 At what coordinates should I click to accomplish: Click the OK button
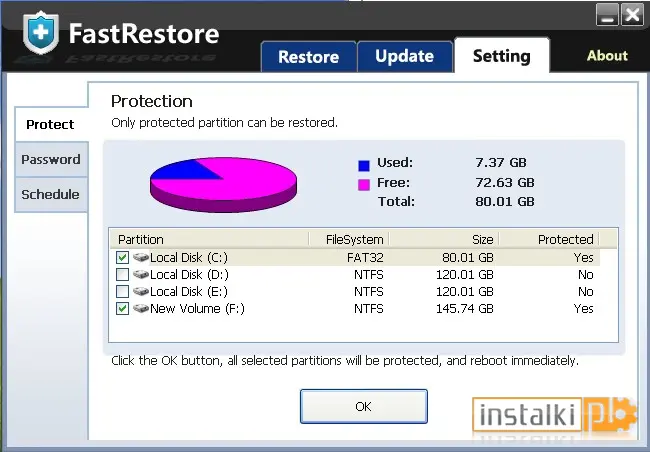point(364,406)
